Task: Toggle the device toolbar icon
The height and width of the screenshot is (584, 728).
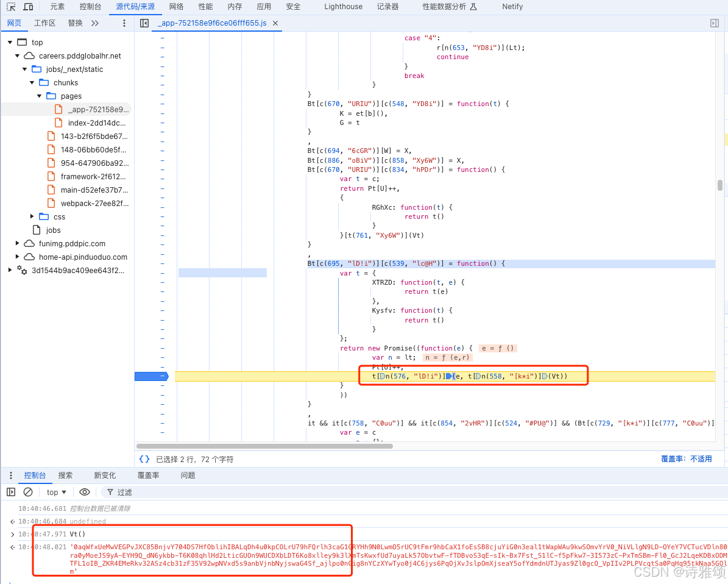Action: [28, 7]
